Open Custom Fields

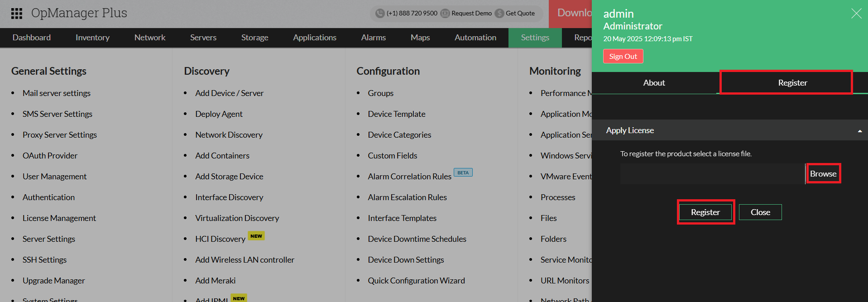coord(392,156)
